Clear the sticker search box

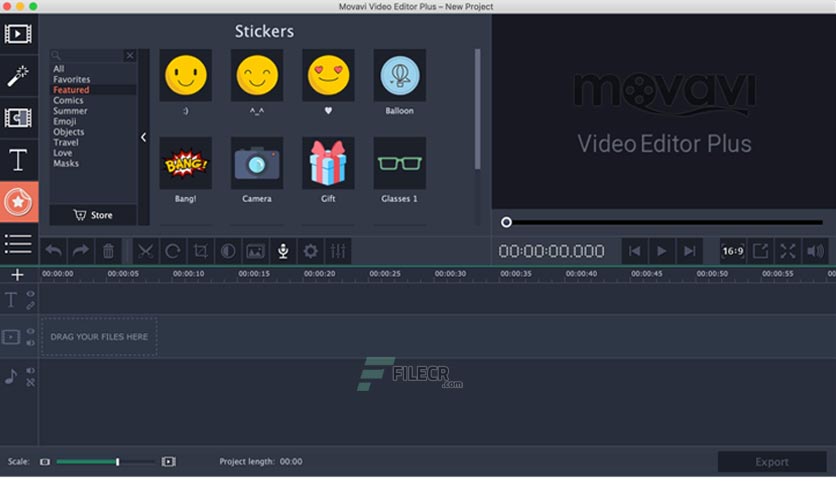pyautogui.click(x=130, y=55)
